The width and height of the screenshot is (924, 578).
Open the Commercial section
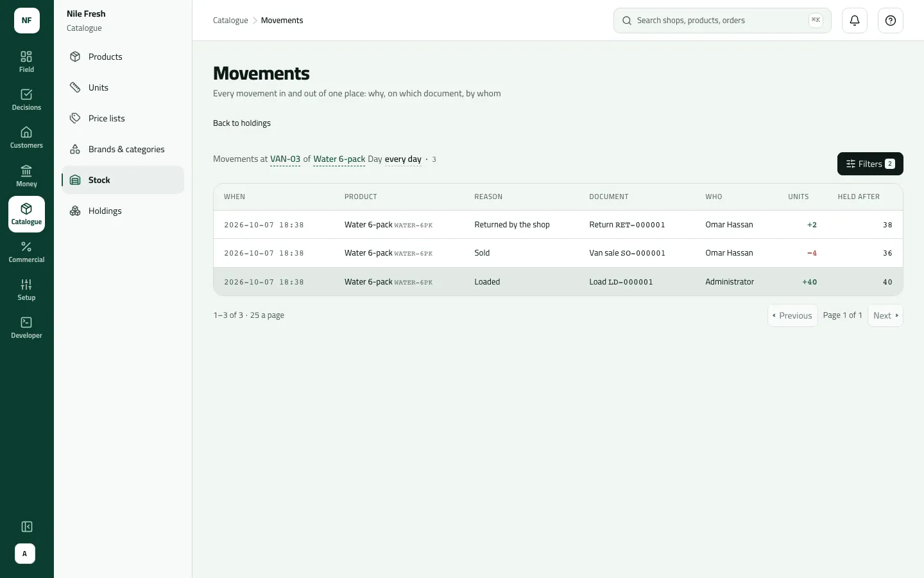coord(26,252)
